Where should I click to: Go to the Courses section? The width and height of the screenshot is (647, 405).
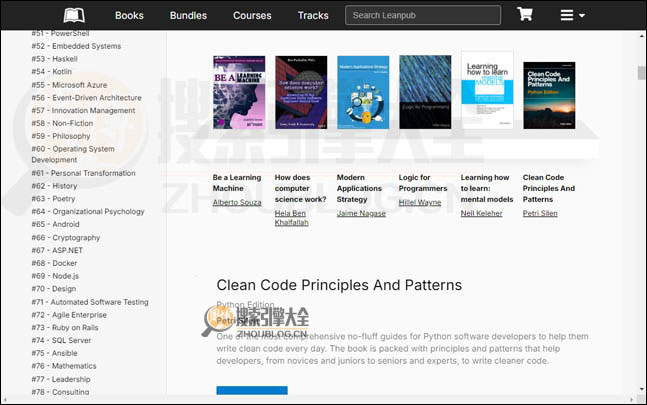252,16
